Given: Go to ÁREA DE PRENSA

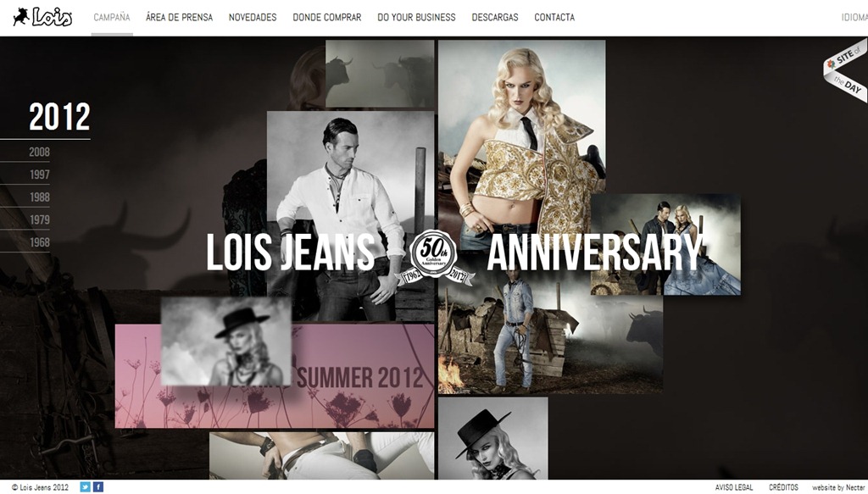Looking at the screenshot, I should [180, 17].
